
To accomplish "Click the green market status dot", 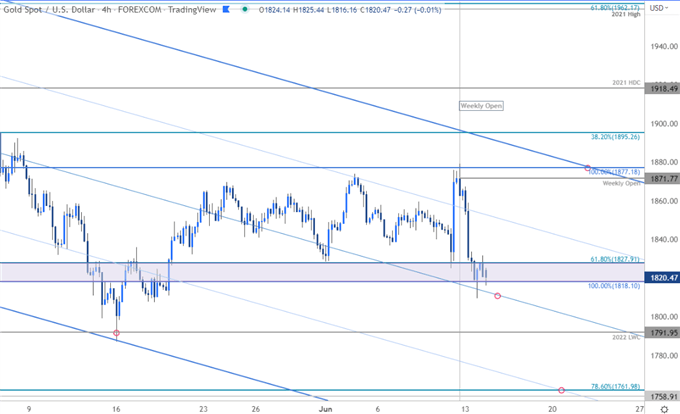I will 245,9.
